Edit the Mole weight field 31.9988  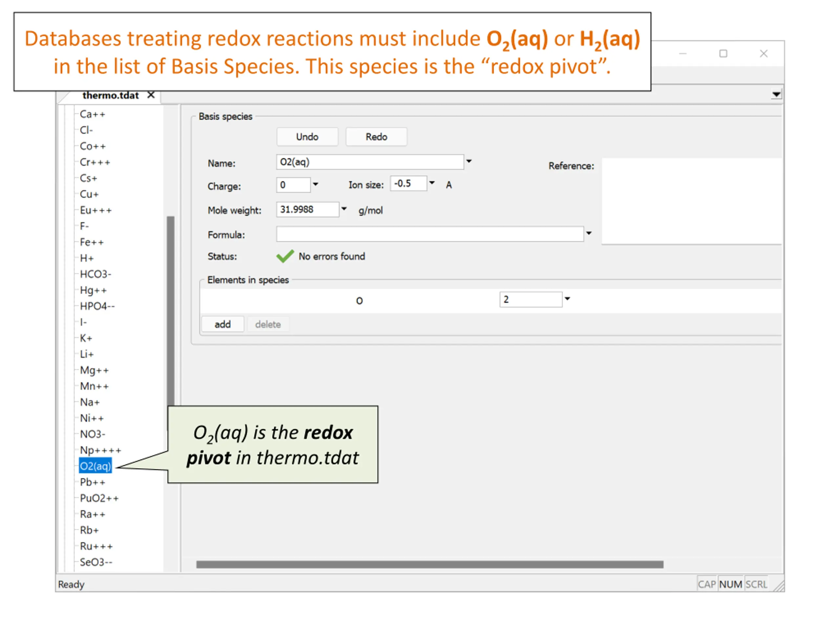(307, 210)
